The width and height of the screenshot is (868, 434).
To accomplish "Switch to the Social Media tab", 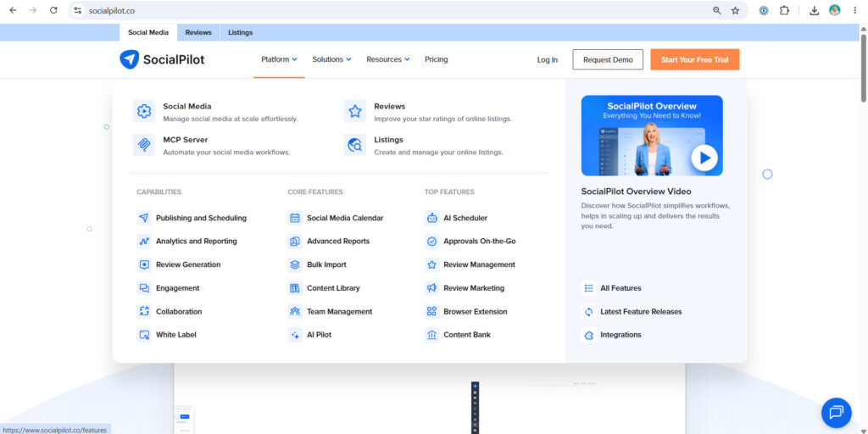I will pyautogui.click(x=148, y=33).
